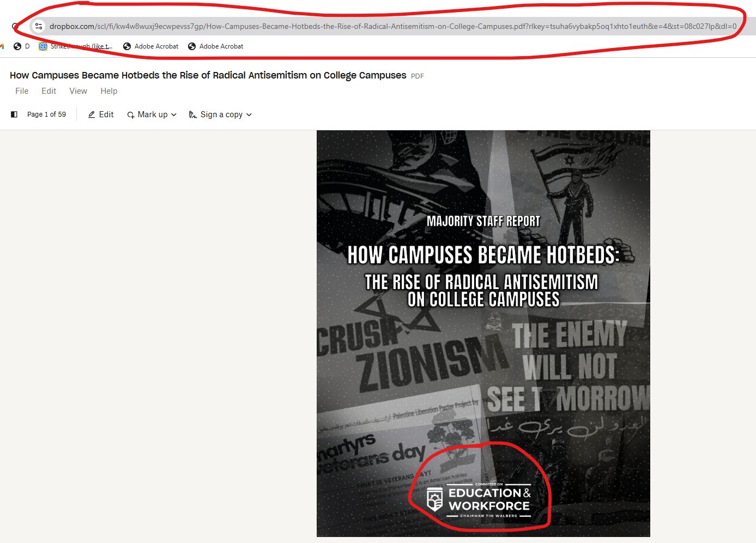Open the first Adobe Acrobat bookmark
Image resolution: width=756 pixels, height=543 pixels.
151,46
